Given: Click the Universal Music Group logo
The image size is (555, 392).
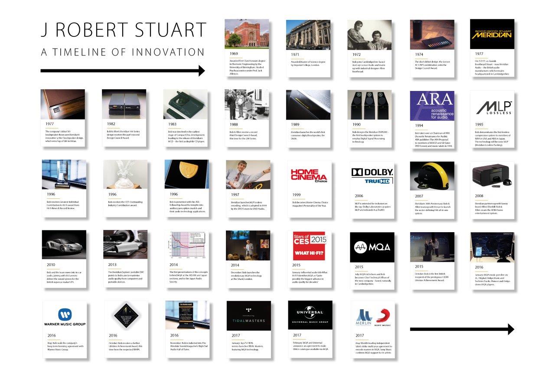Looking at the screenshot, I should point(310,315).
